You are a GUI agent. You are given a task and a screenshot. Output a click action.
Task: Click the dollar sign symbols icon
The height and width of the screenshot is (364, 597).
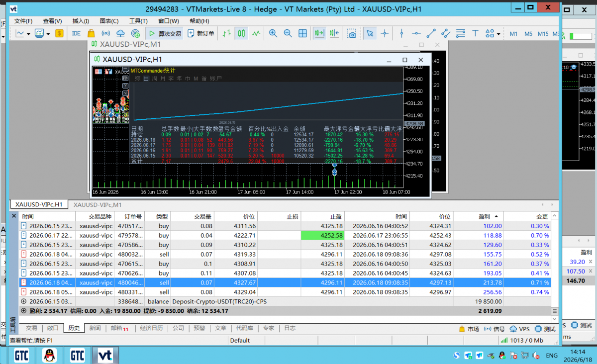[59, 33]
